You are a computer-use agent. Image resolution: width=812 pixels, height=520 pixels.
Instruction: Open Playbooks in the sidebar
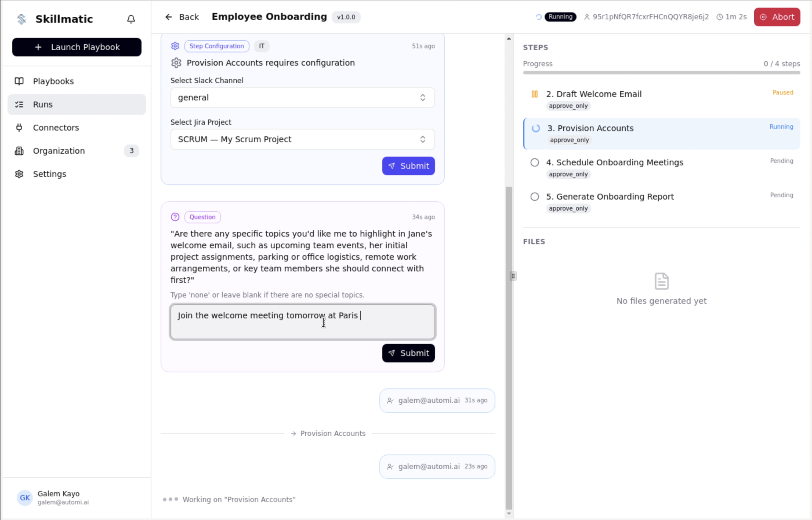(x=53, y=81)
